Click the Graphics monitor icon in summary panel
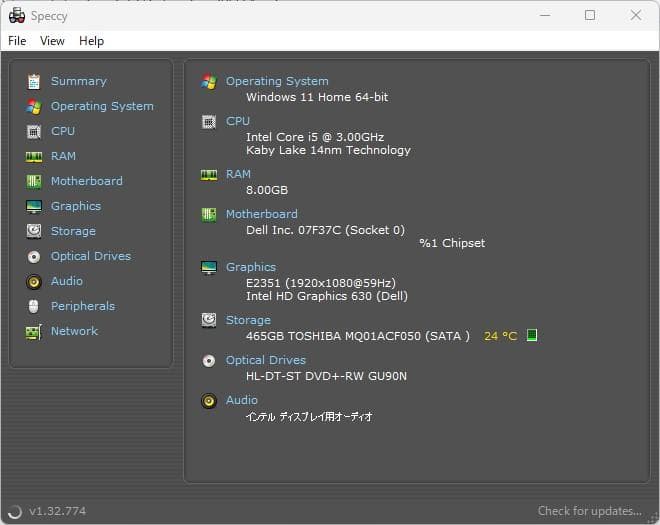This screenshot has width=660, height=525. [209, 268]
